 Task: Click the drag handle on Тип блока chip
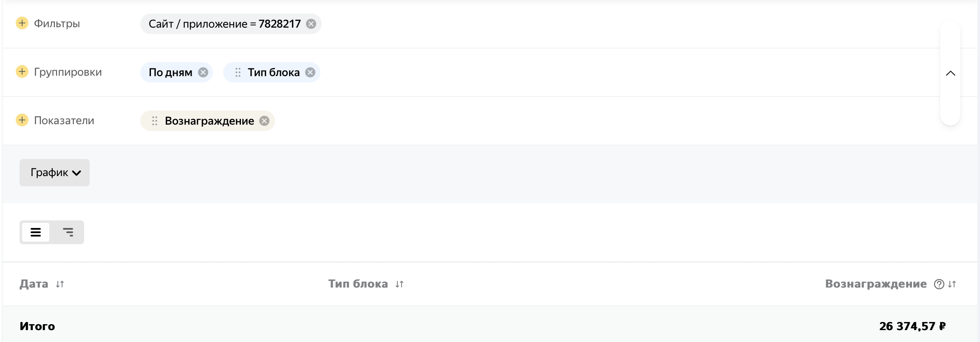238,72
